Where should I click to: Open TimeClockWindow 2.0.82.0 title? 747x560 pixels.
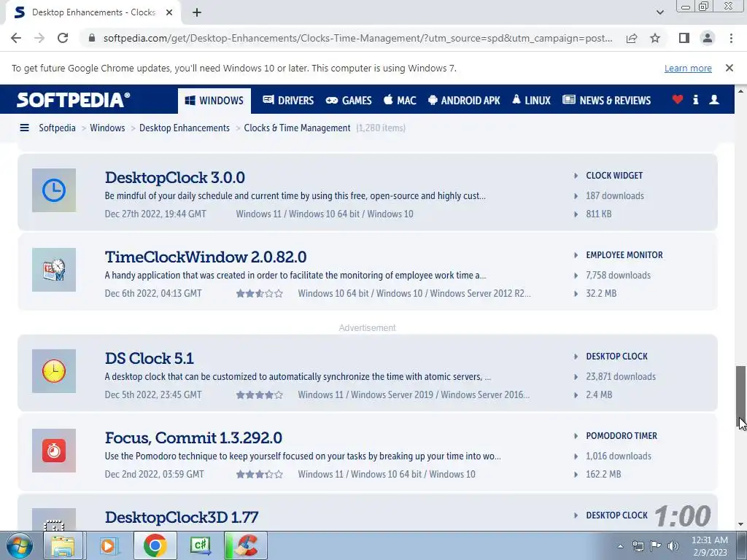pyautogui.click(x=206, y=257)
